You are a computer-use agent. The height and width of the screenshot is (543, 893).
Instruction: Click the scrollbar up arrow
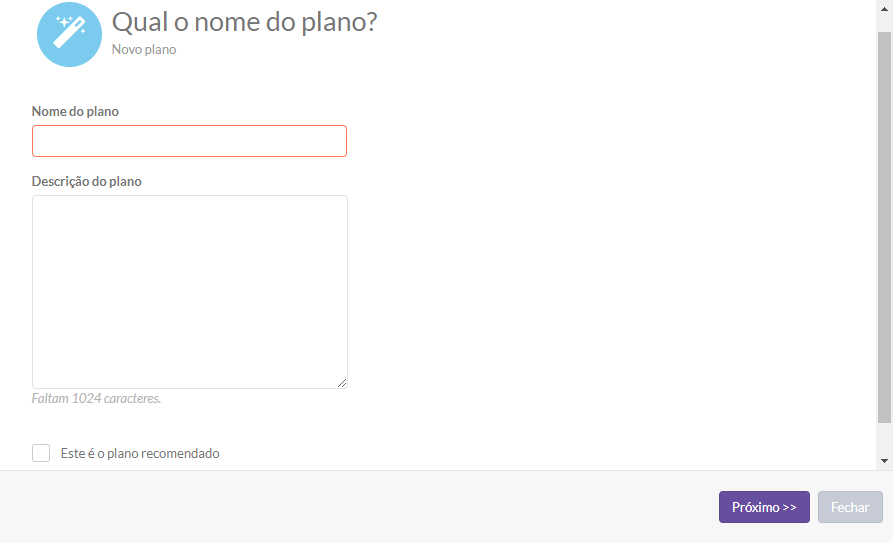point(884,9)
